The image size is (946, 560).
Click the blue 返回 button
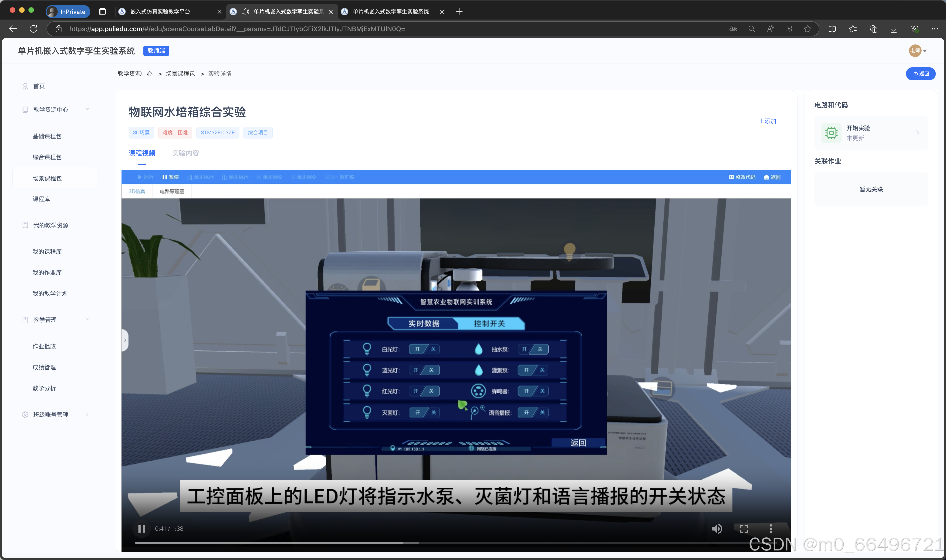[x=920, y=74]
